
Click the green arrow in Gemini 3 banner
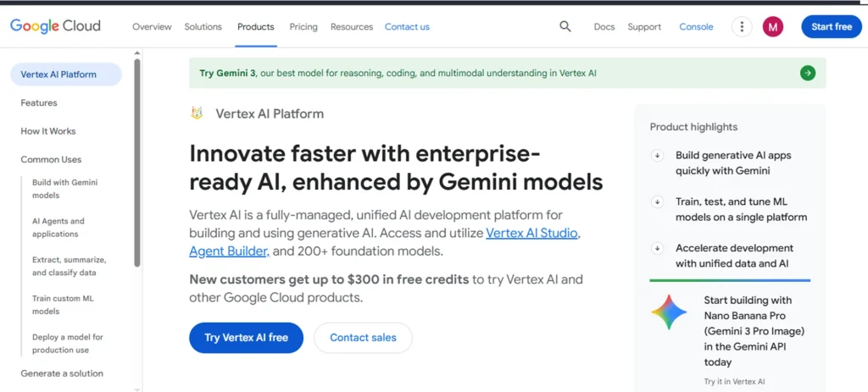[x=808, y=73]
